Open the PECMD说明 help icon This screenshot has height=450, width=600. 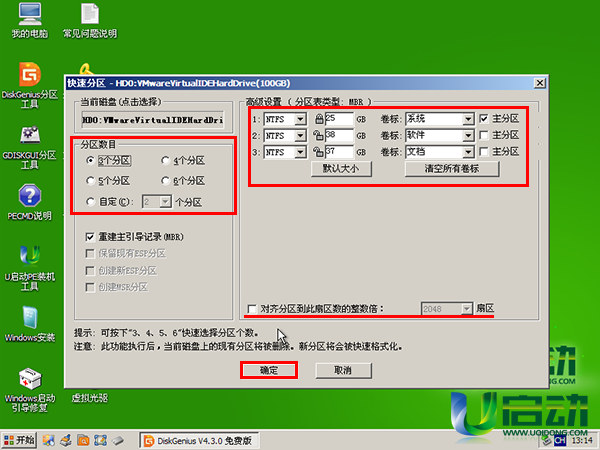(x=30, y=202)
